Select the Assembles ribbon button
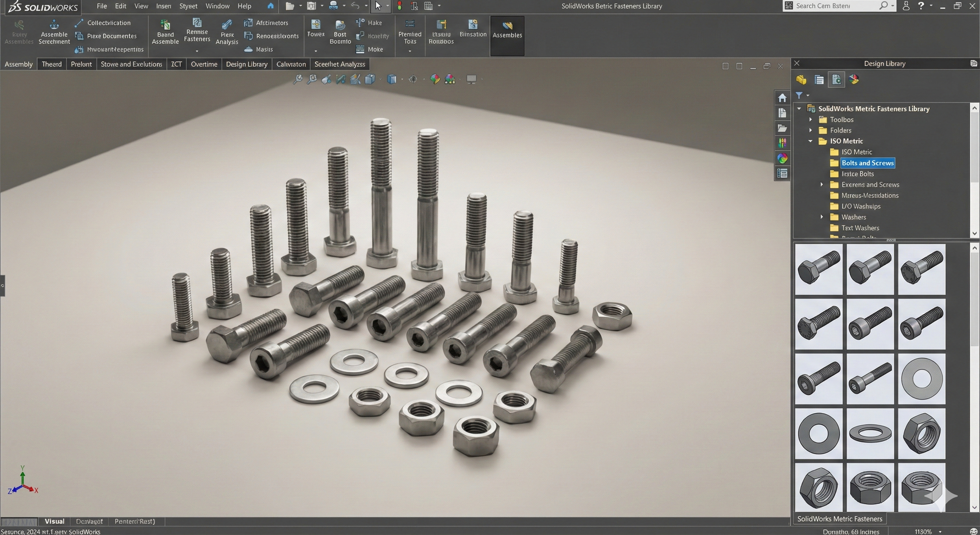Image resolution: width=980 pixels, height=535 pixels. (x=507, y=30)
